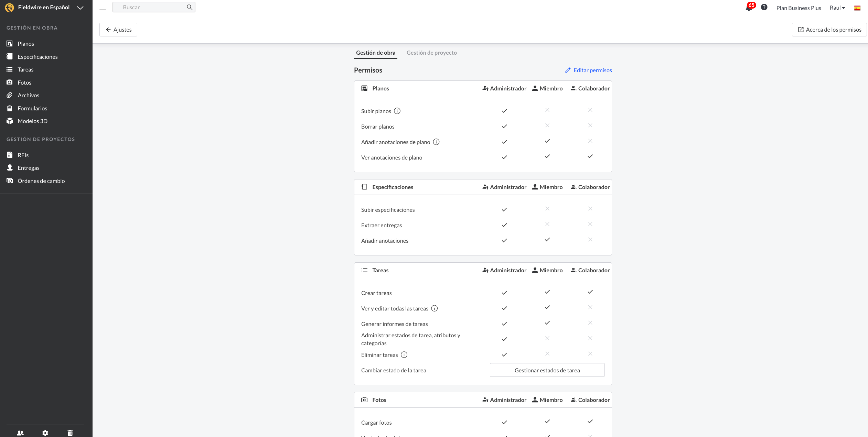Click info icon next to Subir planos
This screenshot has height=437, width=868.
[397, 111]
